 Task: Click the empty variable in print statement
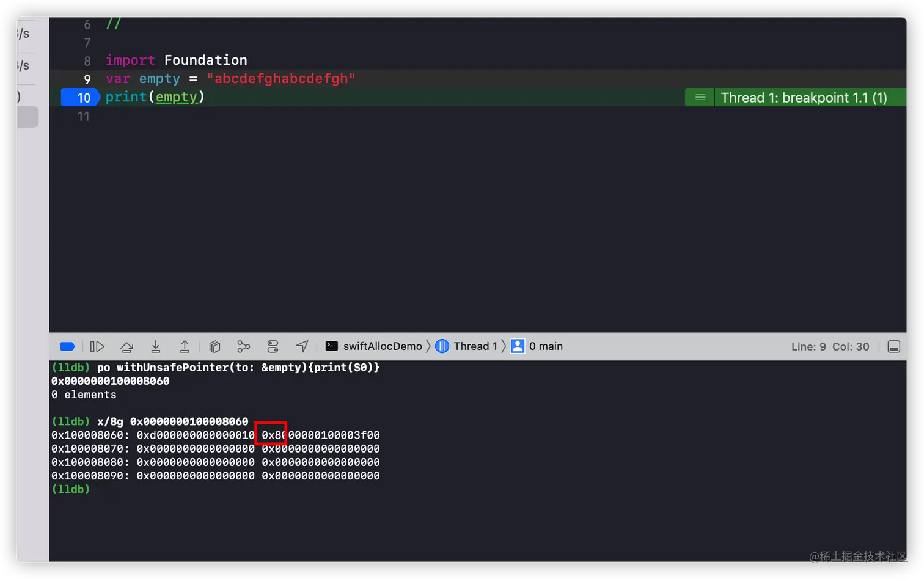coord(177,97)
